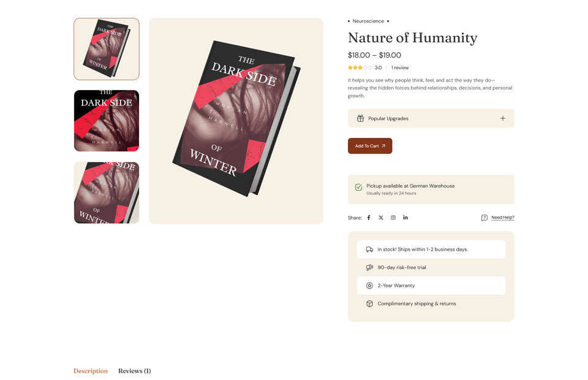Share on Facebook icon

[369, 218]
